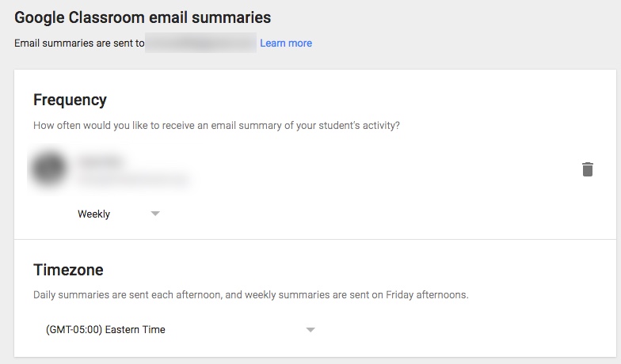This screenshot has height=364, width=621.
Task: Click the Frequency section heading
Action: click(70, 100)
